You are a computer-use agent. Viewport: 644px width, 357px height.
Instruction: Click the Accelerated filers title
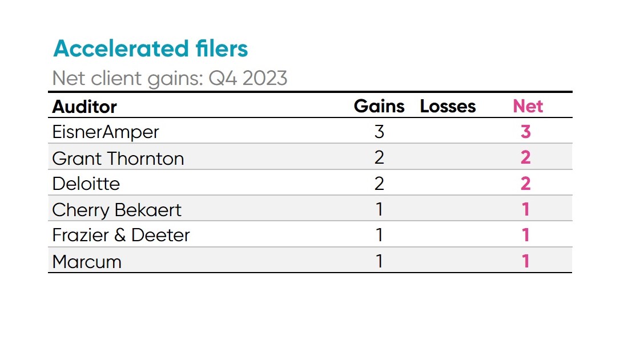coord(151,49)
